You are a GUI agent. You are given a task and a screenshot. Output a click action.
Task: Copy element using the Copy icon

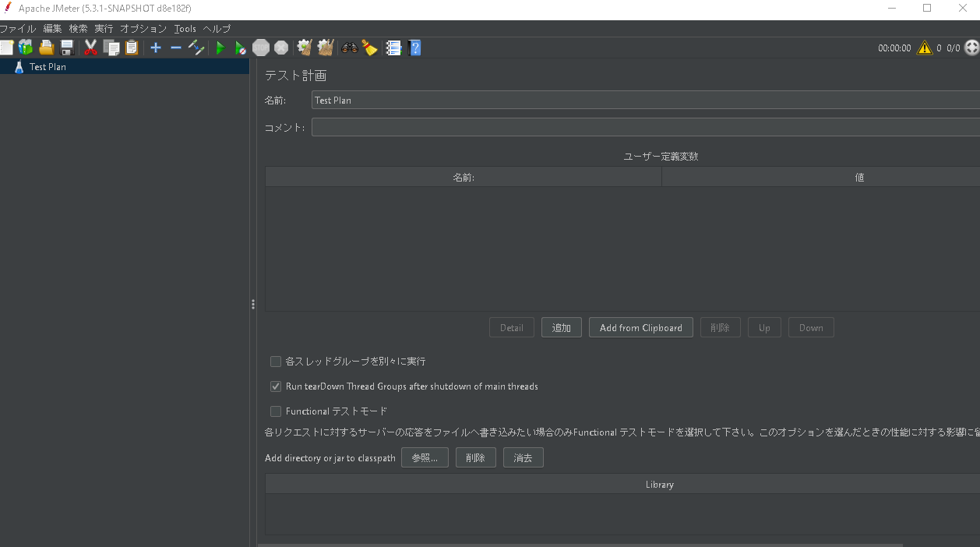[111, 48]
